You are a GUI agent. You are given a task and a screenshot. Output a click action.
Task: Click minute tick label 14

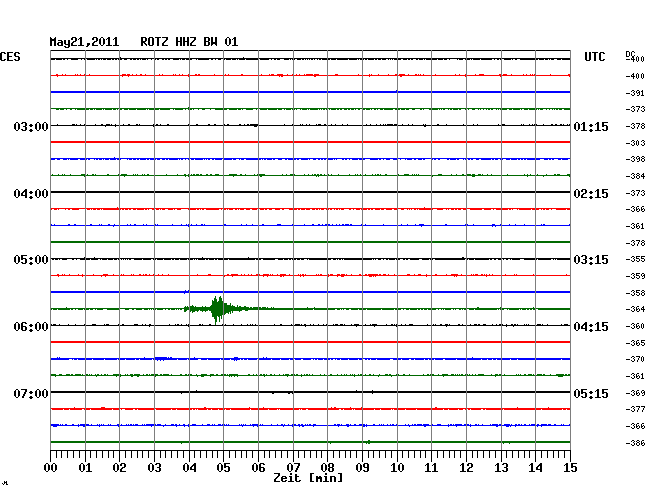pos(535,468)
